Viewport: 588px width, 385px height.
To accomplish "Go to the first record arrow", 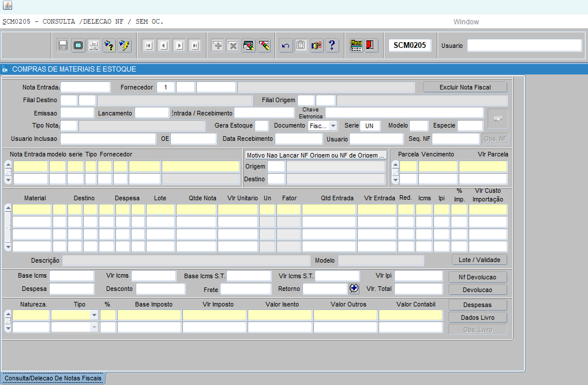I will point(148,46).
